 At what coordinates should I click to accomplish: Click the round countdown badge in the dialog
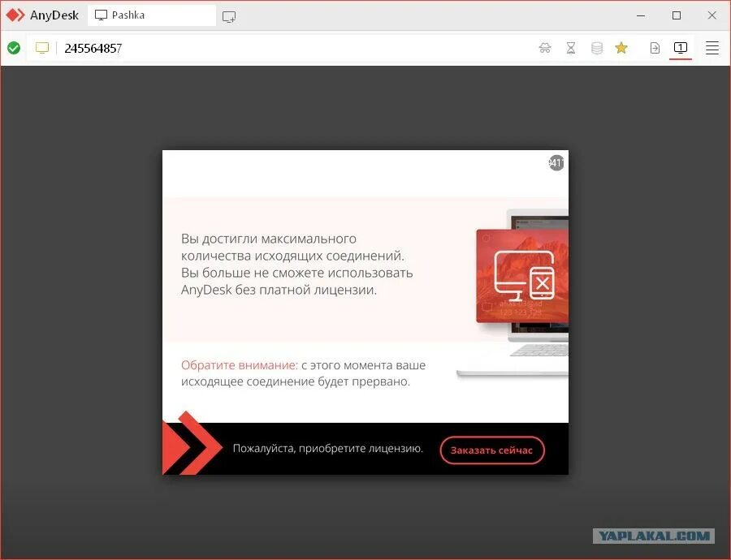click(x=556, y=162)
